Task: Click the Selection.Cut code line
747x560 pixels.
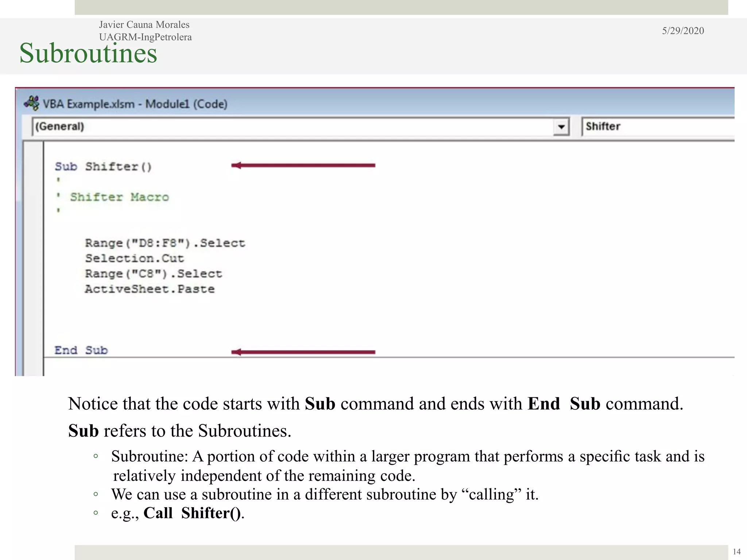Action: click(135, 258)
